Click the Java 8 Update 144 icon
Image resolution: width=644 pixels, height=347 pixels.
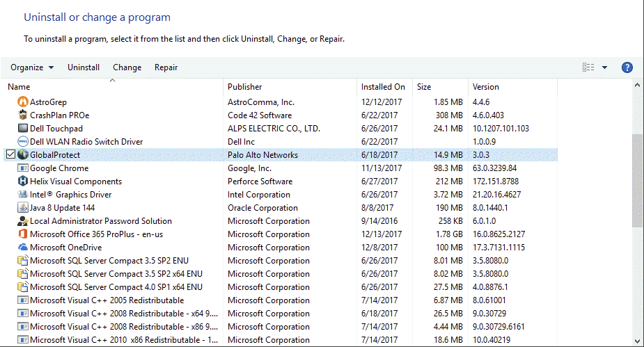(x=23, y=208)
